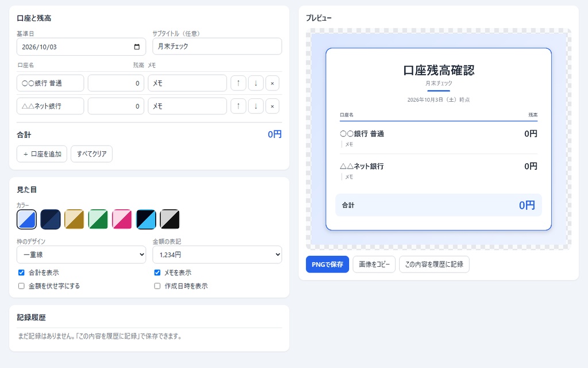
Task: Select the light blue color theme swatch
Action: 26,219
